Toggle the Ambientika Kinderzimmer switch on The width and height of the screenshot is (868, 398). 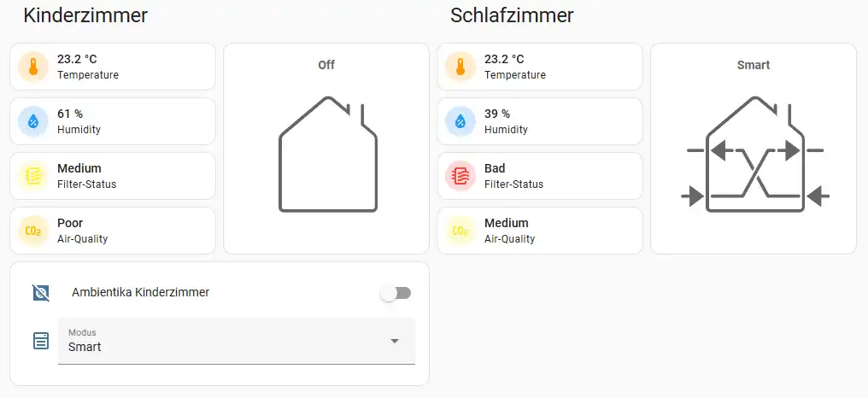point(396,293)
